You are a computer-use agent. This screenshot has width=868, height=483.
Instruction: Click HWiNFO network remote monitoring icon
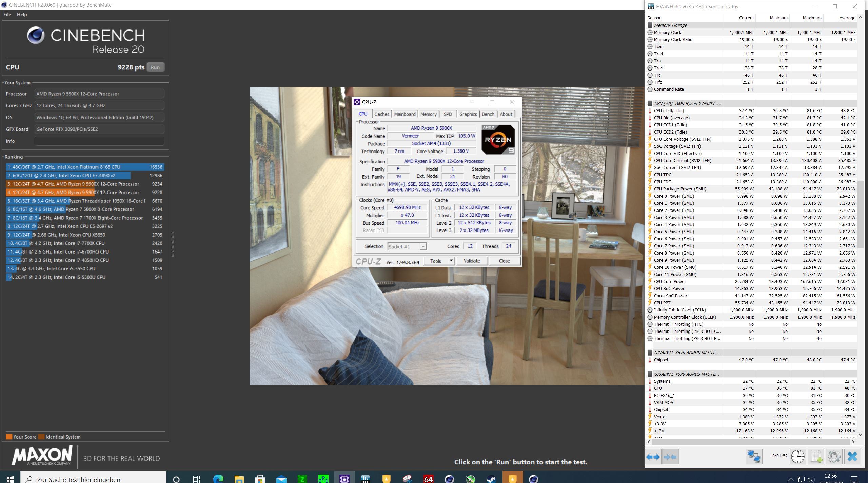coord(754,457)
